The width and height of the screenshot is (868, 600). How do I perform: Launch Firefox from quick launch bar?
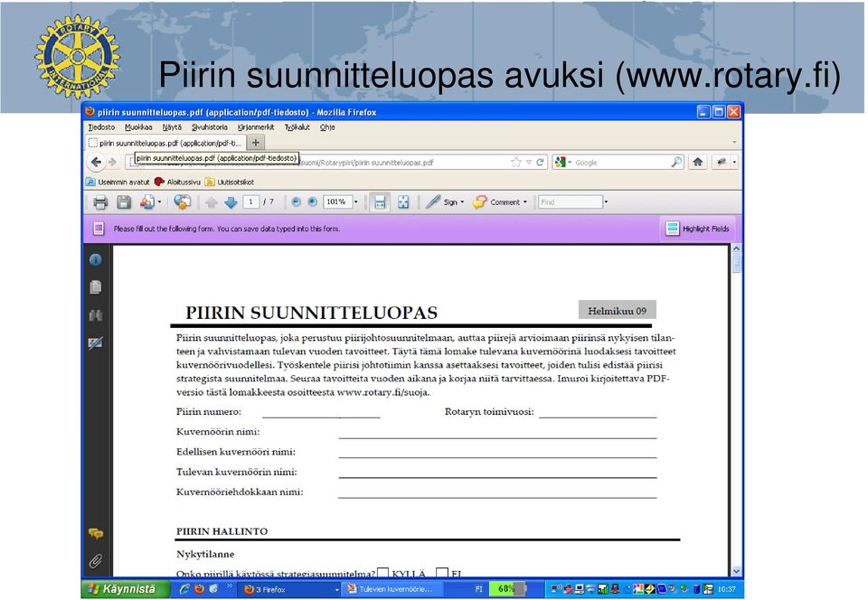(x=199, y=589)
